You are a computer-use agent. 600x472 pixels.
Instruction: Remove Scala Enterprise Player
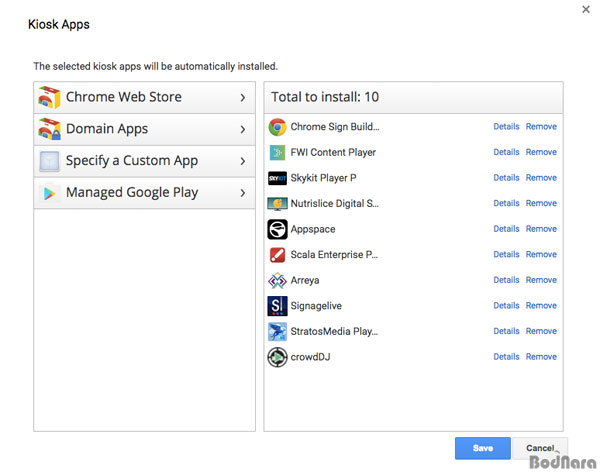pos(541,255)
